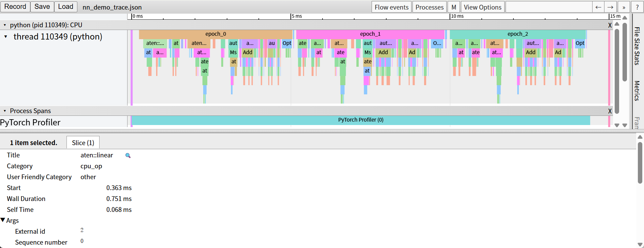Image resolution: width=644 pixels, height=248 pixels.
Task: Select the Slice (1) tab
Action: (83, 143)
